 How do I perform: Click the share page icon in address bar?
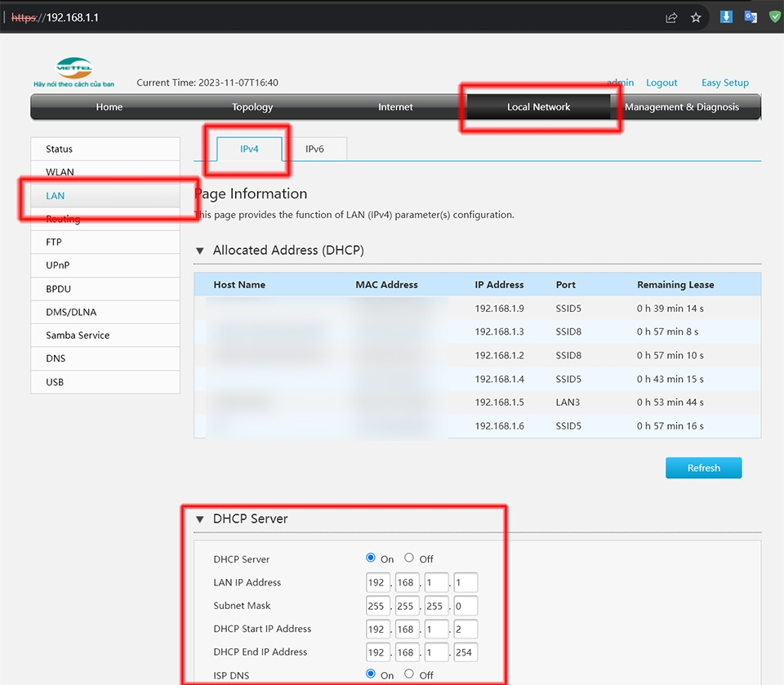(671, 17)
